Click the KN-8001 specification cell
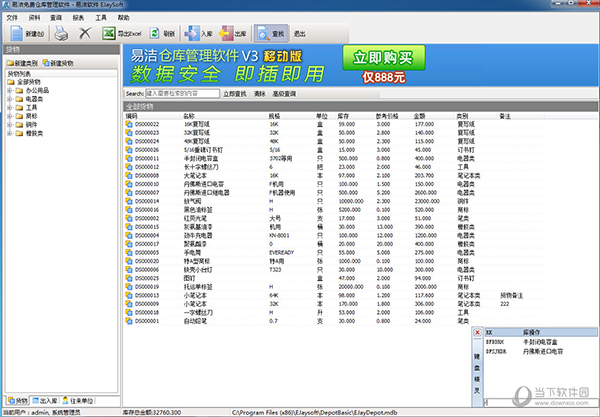 pyautogui.click(x=279, y=235)
